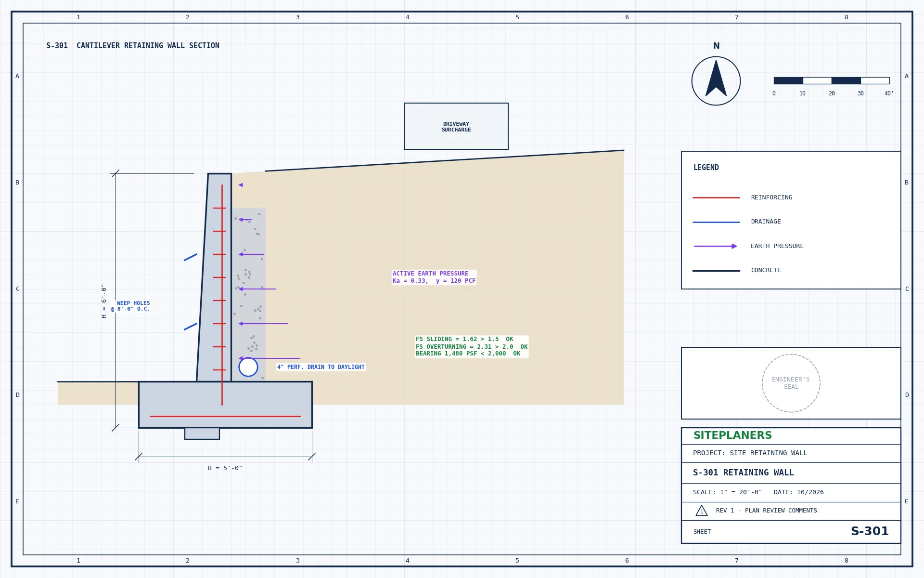Click the Project: Site Retaining Wall row
This screenshot has width=924, height=578.
tap(791, 453)
